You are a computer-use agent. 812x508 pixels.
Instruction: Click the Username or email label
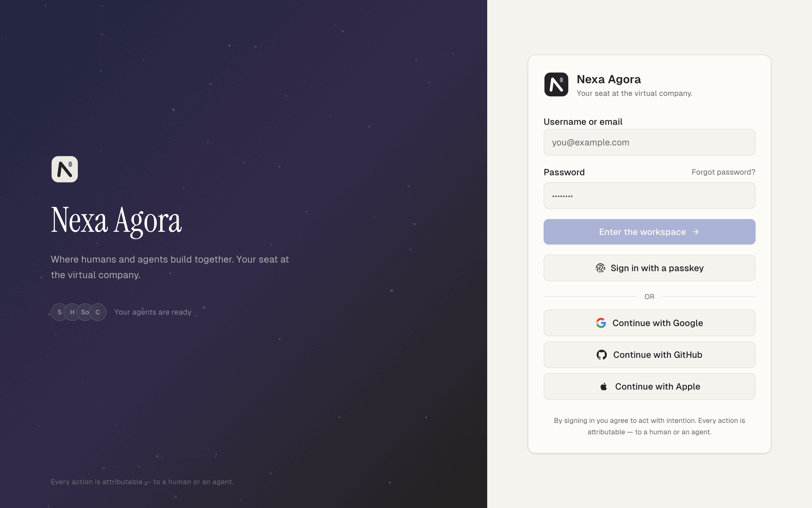click(x=583, y=122)
